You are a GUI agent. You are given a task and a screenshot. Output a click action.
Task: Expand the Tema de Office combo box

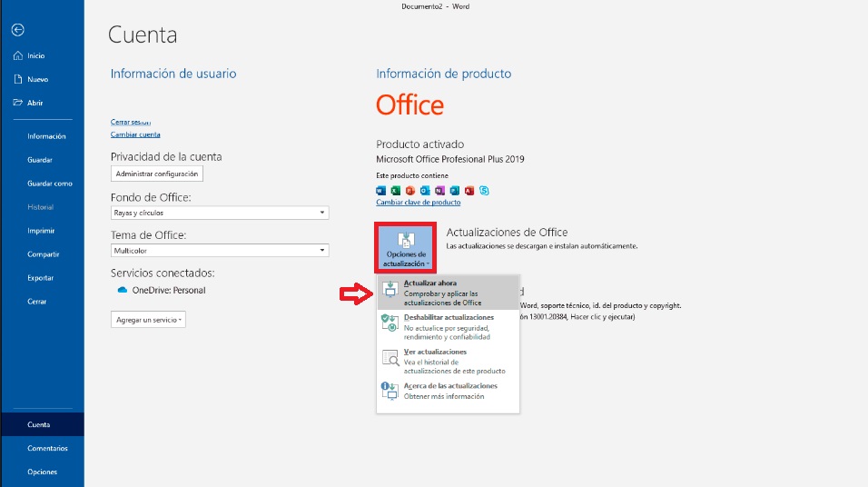pos(219,250)
